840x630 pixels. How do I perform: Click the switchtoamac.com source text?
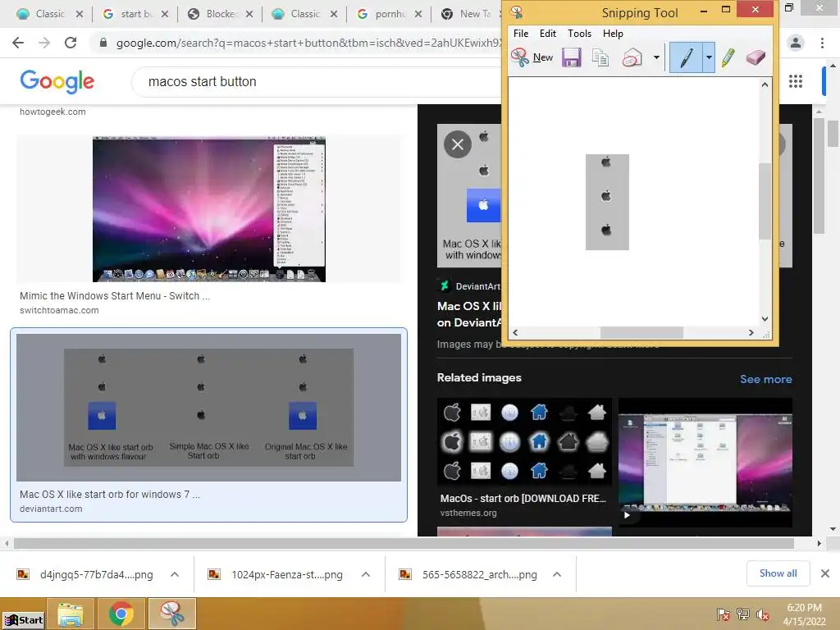[59, 310]
